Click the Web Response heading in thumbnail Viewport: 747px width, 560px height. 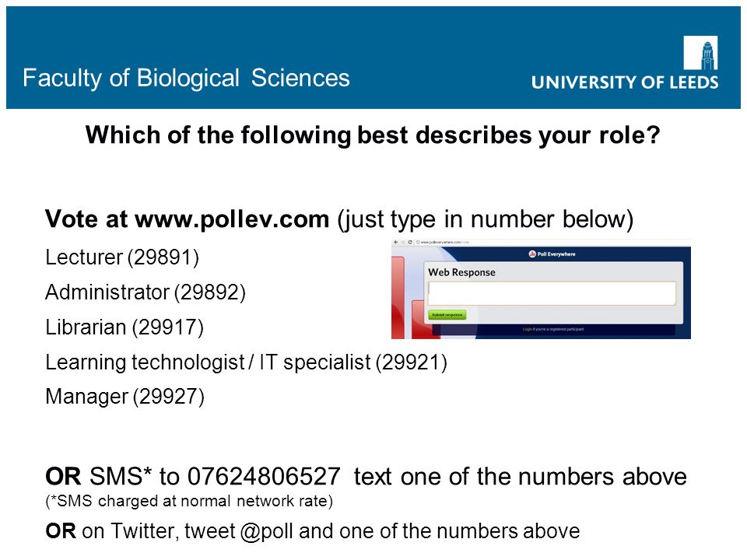tap(461, 272)
